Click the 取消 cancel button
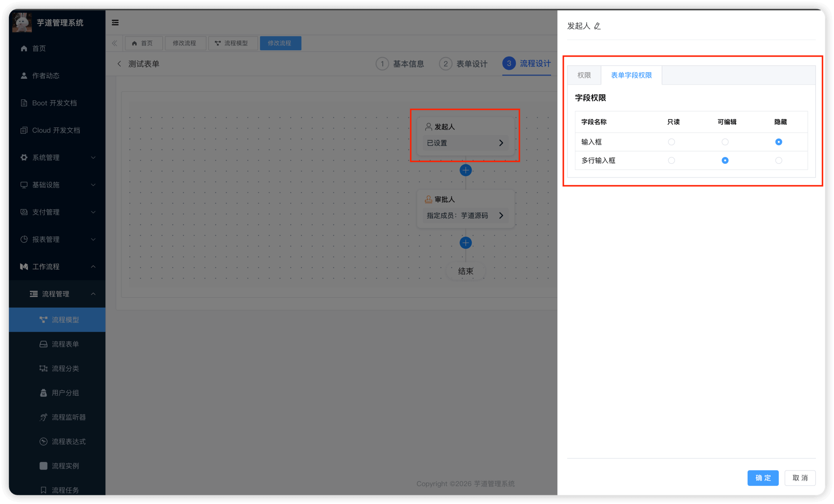This screenshot has height=504, width=834. [x=800, y=478]
